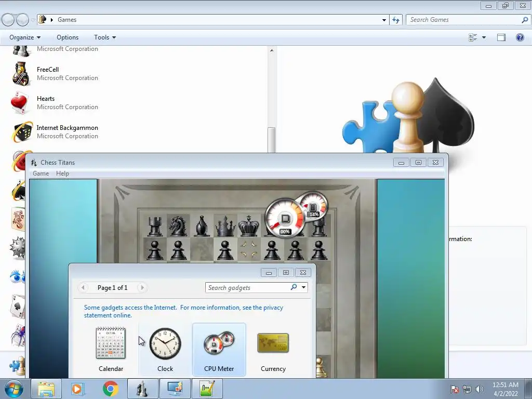532x399 pixels.
Task: Select the CPU Meter gadget icon
Action: tap(219, 343)
